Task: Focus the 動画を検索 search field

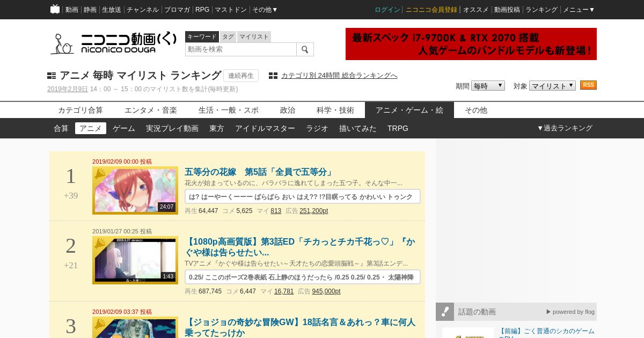Action: [x=241, y=49]
